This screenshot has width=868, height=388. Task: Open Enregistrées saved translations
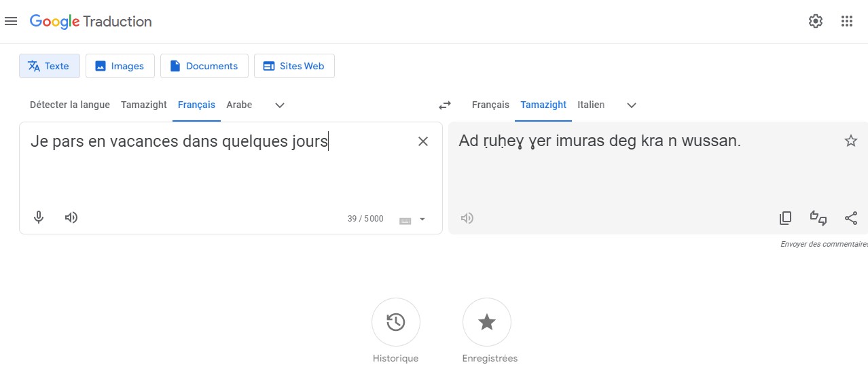[487, 322]
